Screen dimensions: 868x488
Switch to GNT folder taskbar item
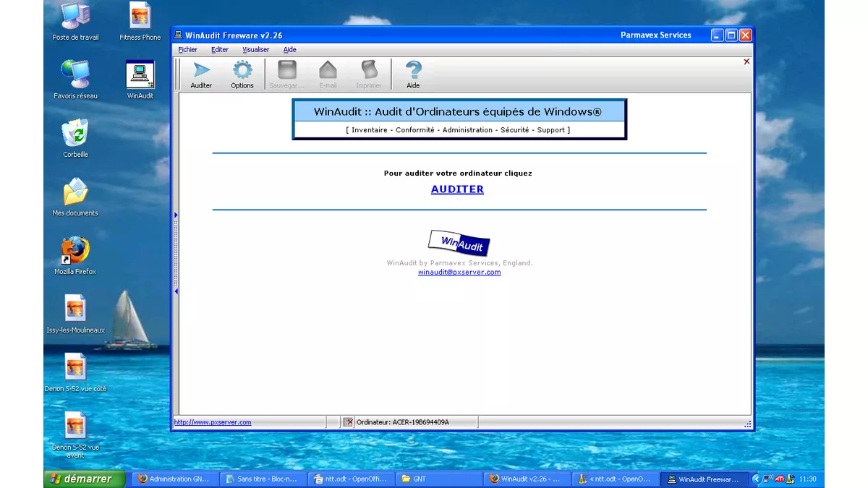pyautogui.click(x=439, y=479)
